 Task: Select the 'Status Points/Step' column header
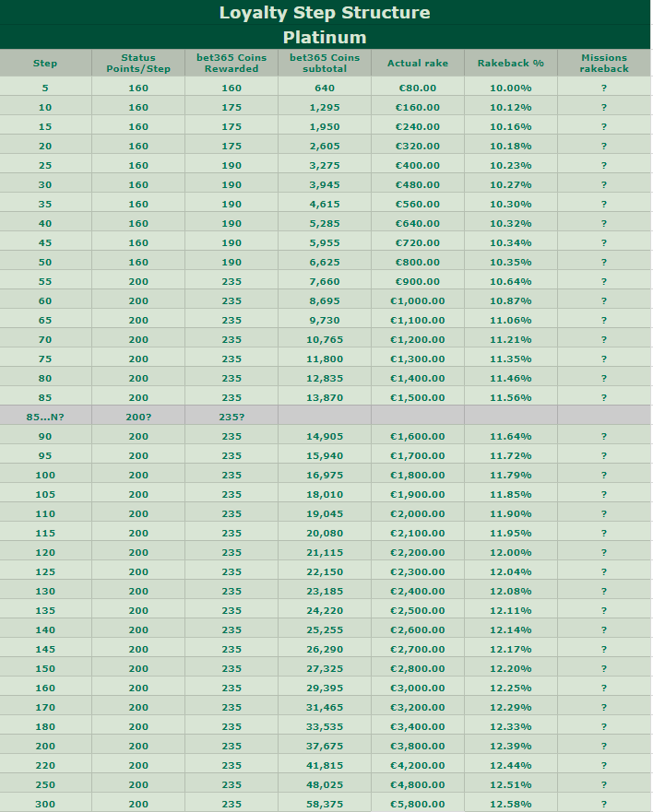138,64
